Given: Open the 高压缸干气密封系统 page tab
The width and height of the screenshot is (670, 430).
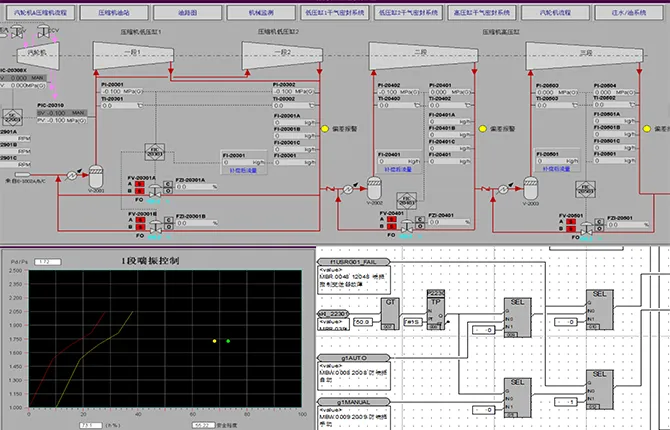Looking at the screenshot, I should (482, 13).
